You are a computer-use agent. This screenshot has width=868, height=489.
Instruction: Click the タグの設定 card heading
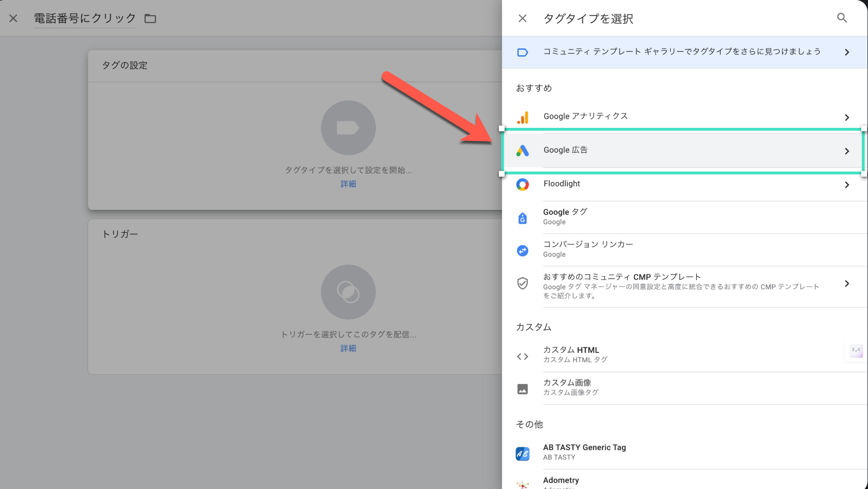coord(124,65)
